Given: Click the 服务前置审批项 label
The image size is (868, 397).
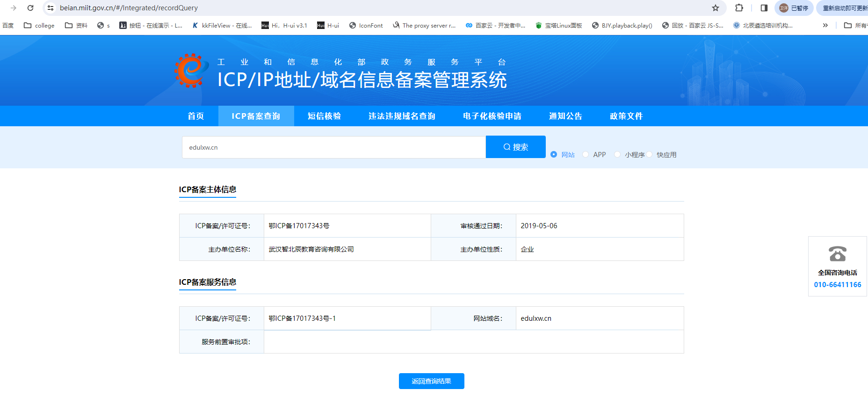Looking at the screenshot, I should click(226, 342).
